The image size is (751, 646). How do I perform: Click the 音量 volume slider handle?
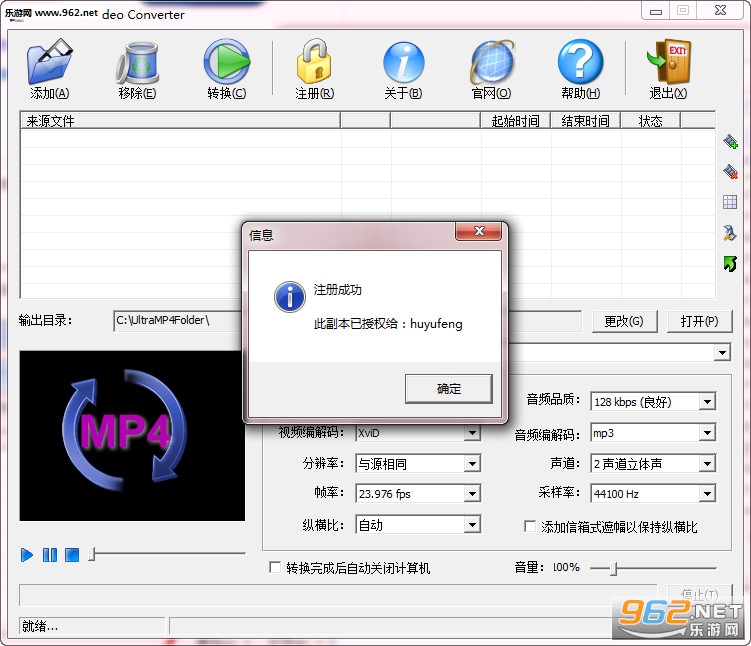[x=614, y=568]
